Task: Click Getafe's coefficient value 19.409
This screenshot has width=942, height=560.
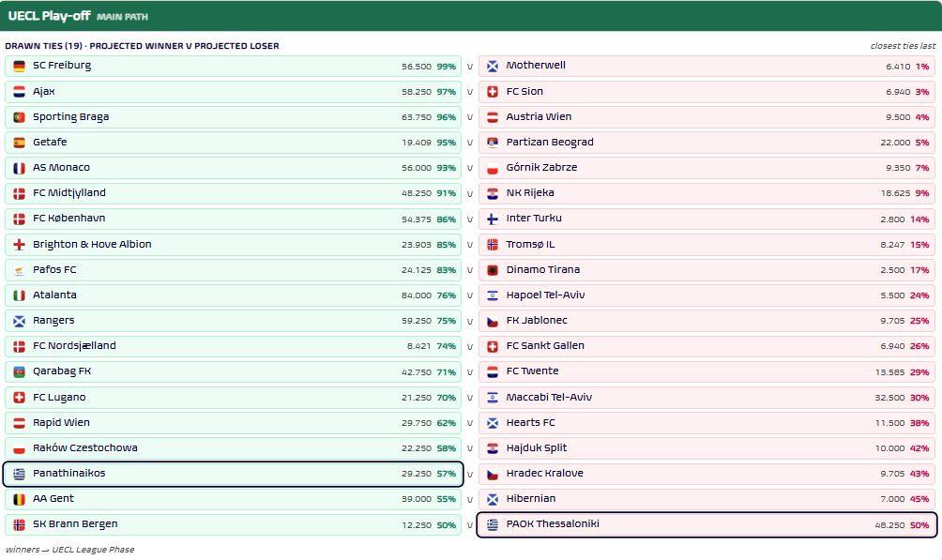Action: [x=417, y=143]
